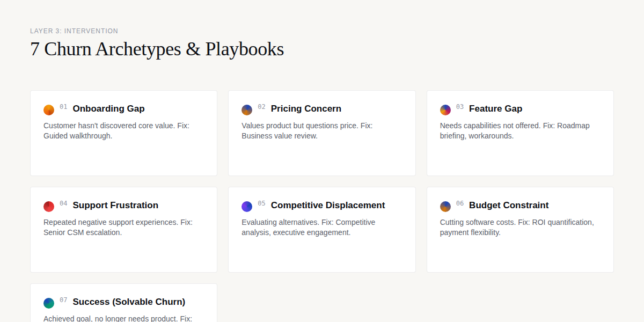
Task: Click the Pricing Concern circle icon
Action: point(247,110)
